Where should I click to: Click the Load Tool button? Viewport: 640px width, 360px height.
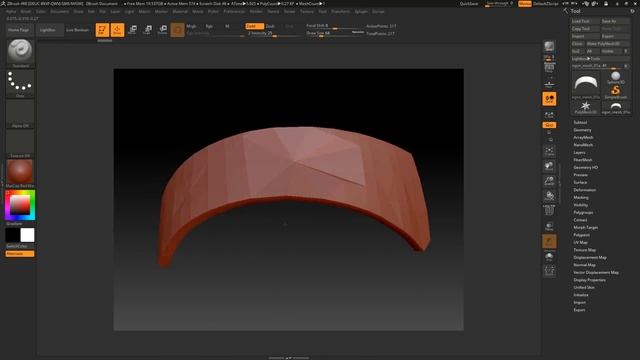585,21
